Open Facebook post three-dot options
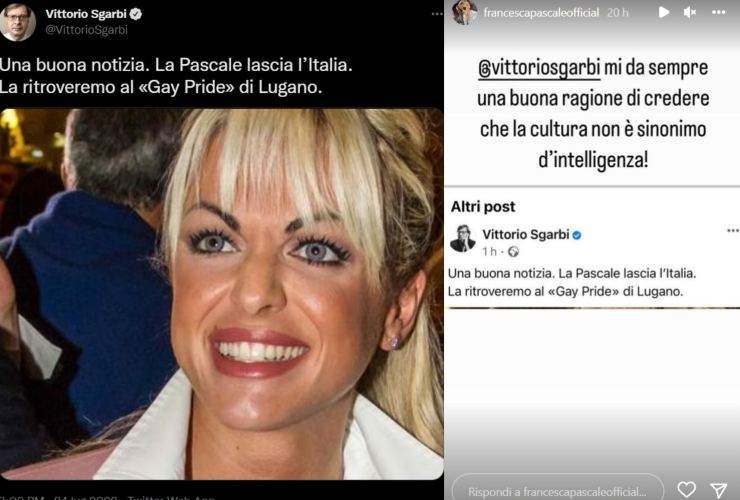The height and width of the screenshot is (500, 740). click(733, 230)
